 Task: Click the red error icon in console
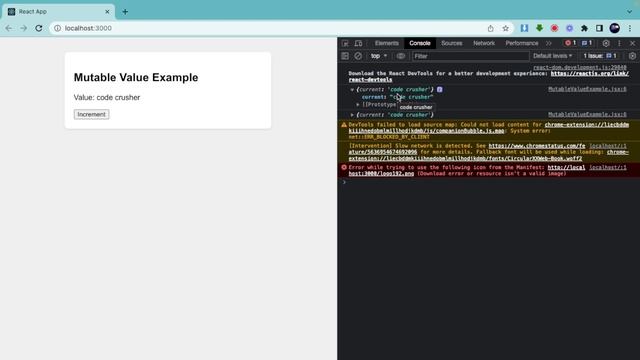[344, 167]
